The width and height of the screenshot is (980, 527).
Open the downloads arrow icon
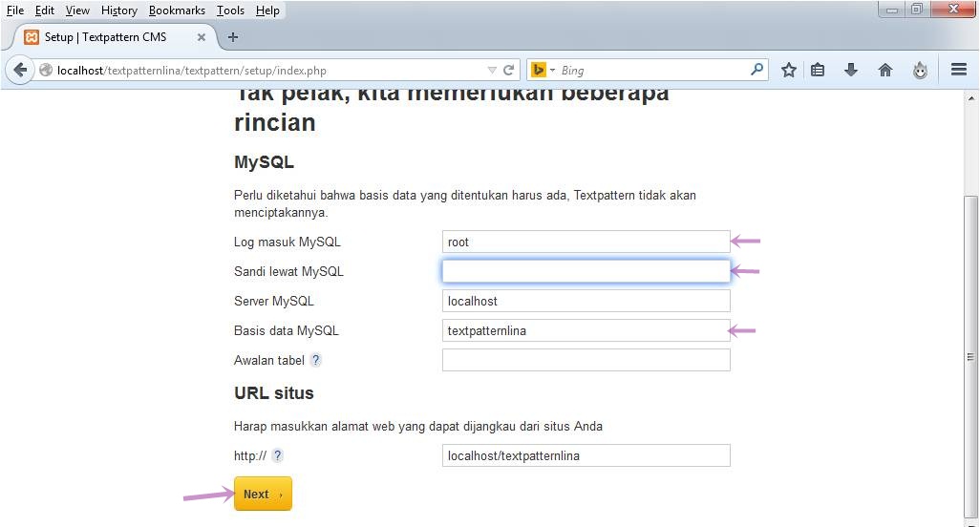[x=851, y=70]
